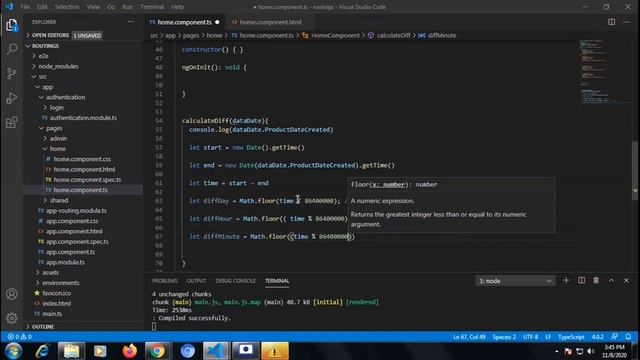This screenshot has height=360, width=640.
Task: Open the Source Control view
Action: 12,73
